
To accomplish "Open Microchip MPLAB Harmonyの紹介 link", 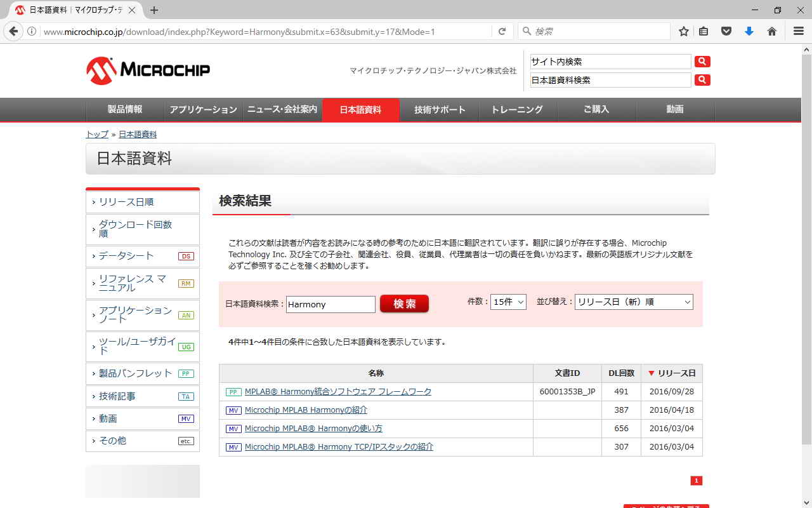I will click(x=306, y=410).
